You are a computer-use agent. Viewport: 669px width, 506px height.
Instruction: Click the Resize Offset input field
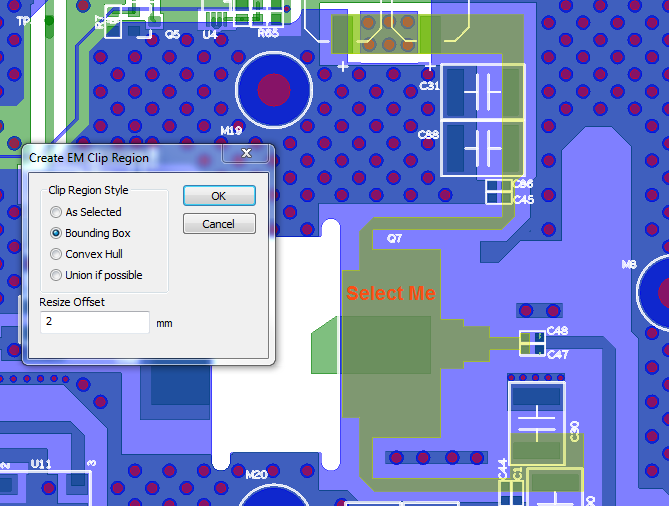click(x=95, y=323)
